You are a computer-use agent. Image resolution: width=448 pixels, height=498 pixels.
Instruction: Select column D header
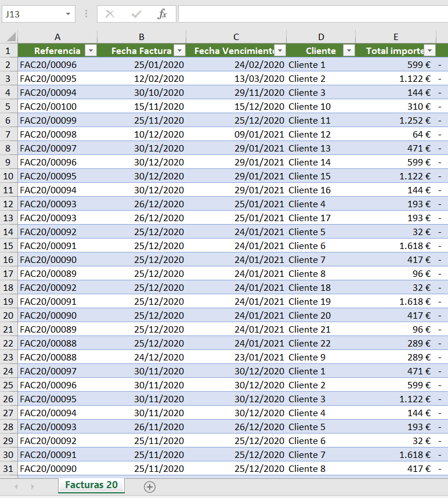(321, 37)
